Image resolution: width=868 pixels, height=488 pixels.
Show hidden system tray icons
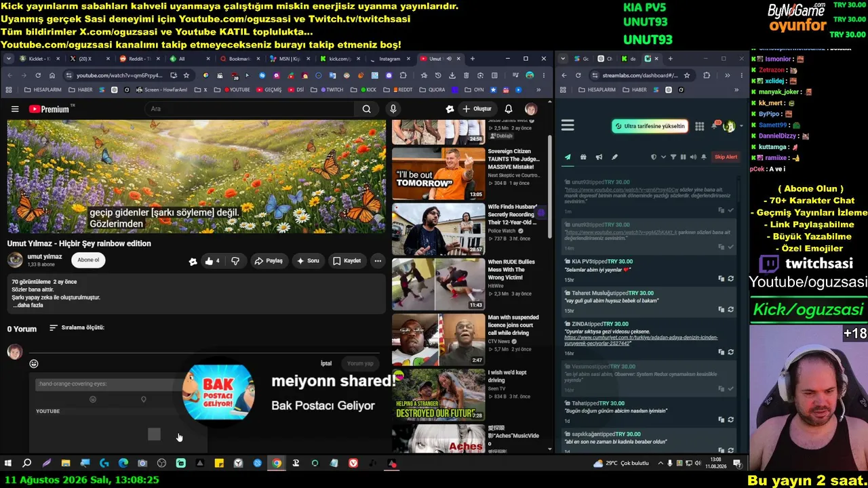661,464
